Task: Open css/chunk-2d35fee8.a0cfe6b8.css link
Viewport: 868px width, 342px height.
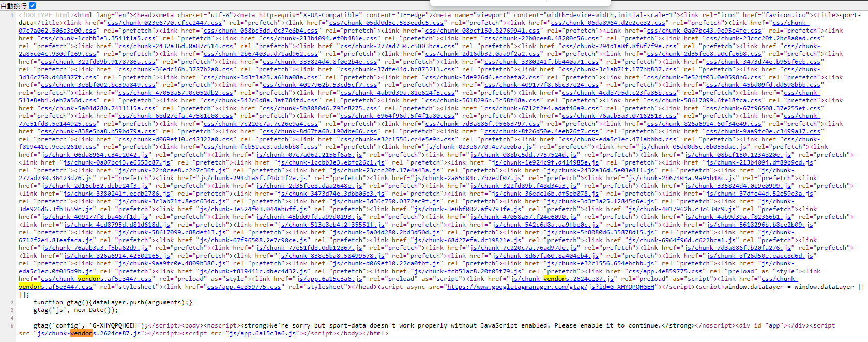Action: [704, 54]
